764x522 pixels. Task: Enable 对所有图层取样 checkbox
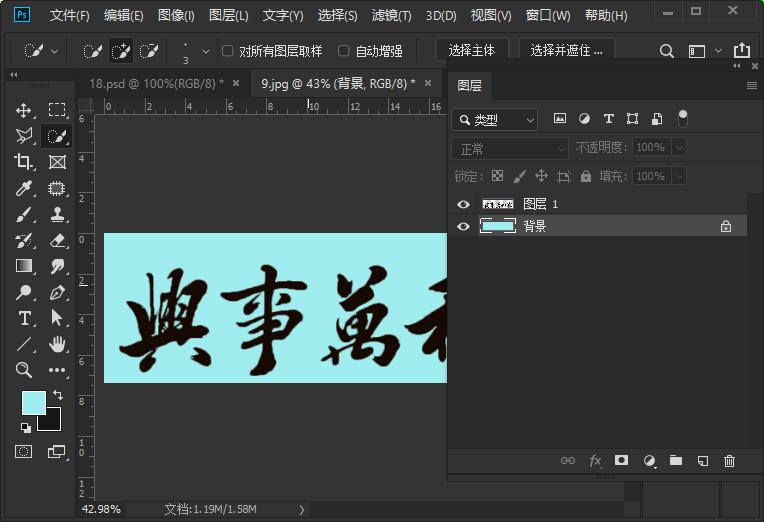[228, 51]
